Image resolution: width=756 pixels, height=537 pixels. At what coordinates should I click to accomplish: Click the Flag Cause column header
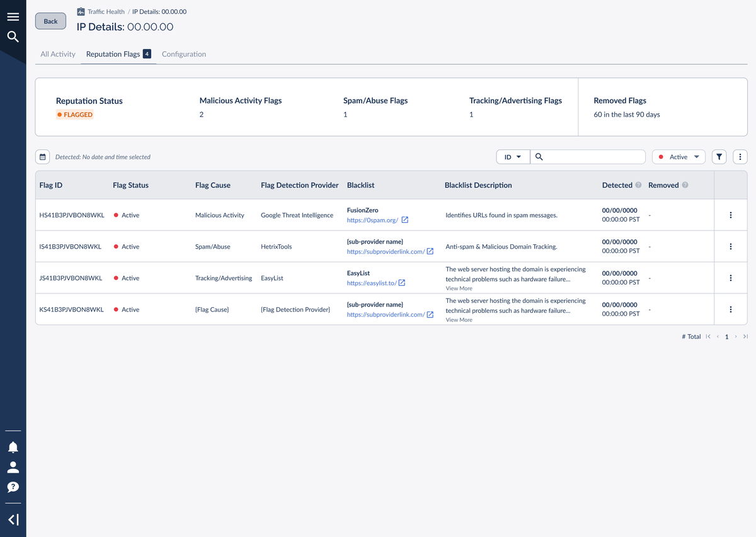213,185
